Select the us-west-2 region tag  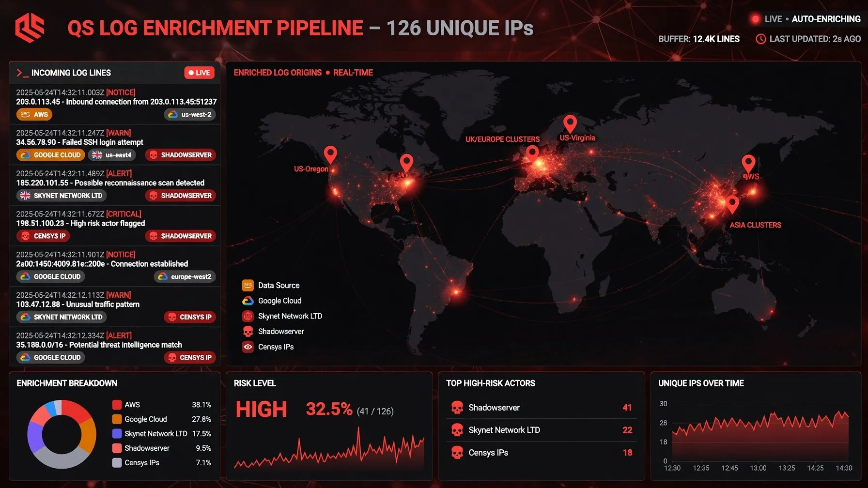coord(190,115)
